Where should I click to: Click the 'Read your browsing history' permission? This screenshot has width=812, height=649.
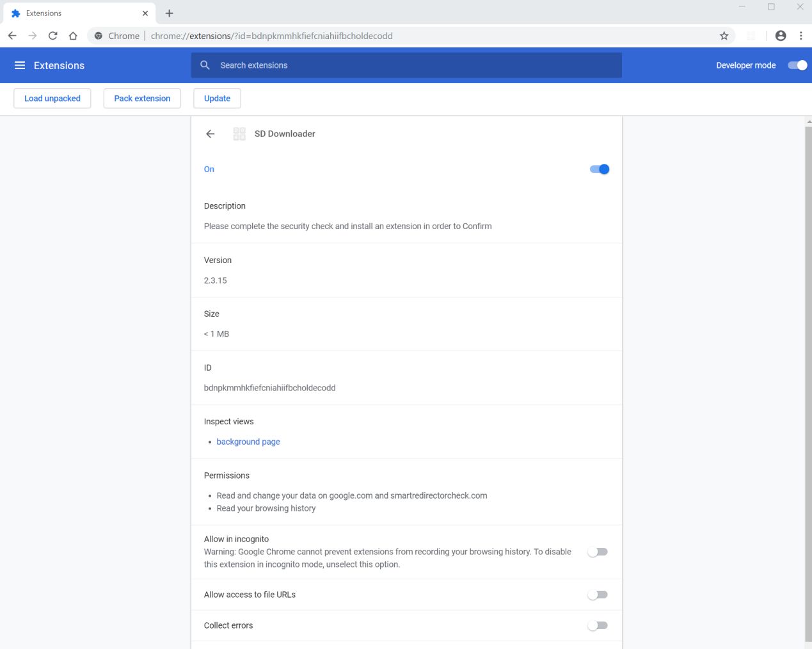266,508
